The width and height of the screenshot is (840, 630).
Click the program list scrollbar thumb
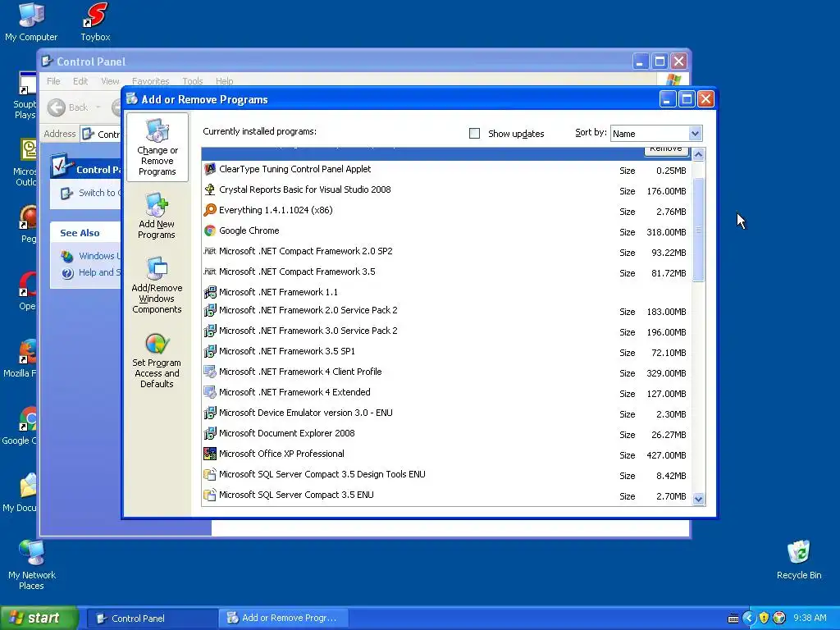pos(698,230)
